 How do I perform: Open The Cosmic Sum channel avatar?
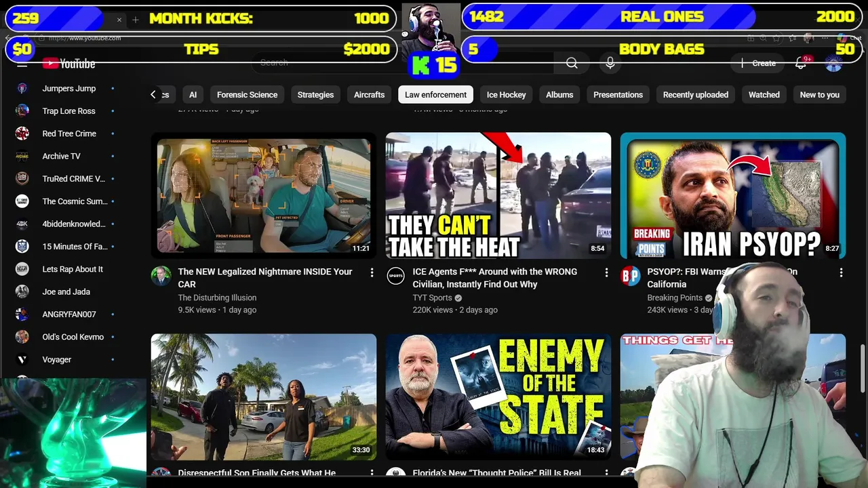[x=22, y=201]
